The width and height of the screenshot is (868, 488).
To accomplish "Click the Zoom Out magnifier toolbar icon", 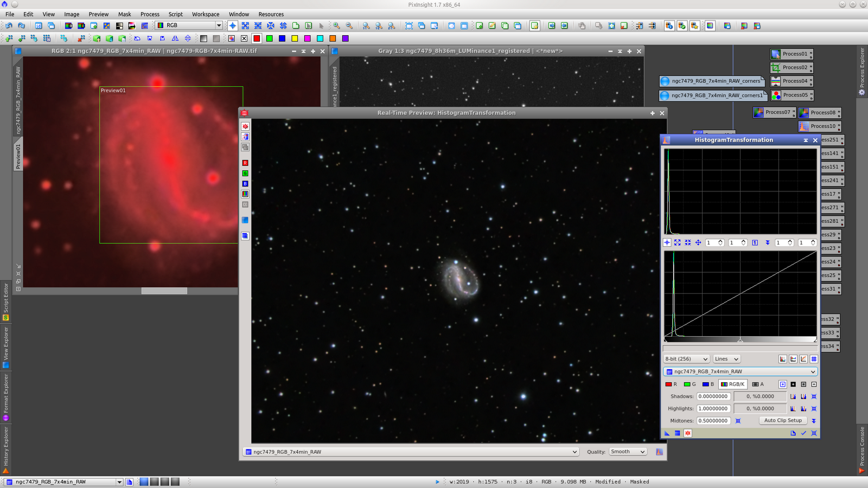I will click(x=349, y=25).
